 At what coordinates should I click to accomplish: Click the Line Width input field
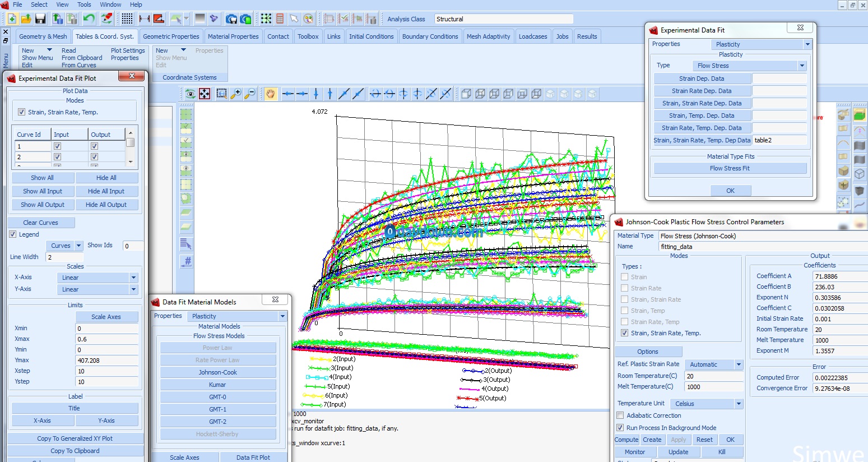(63, 257)
